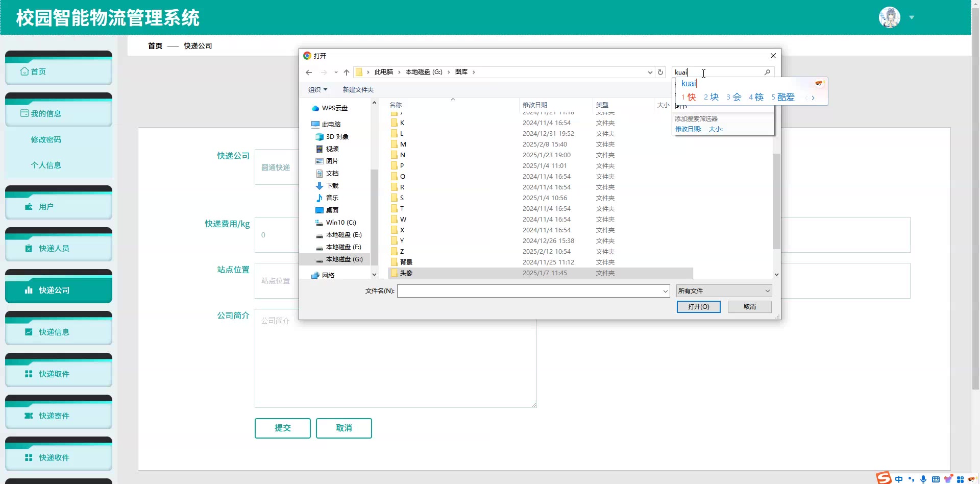Click the user avatar in header
This screenshot has width=980, height=484.
click(889, 17)
